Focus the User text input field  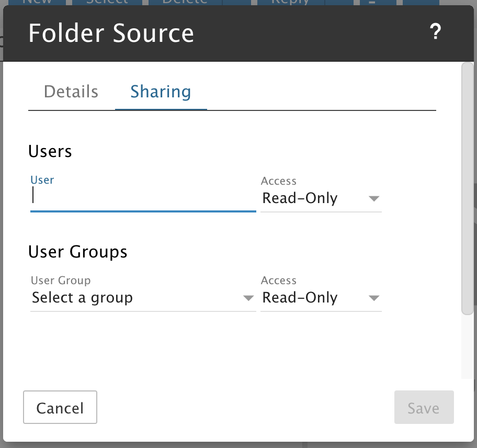tap(143, 197)
